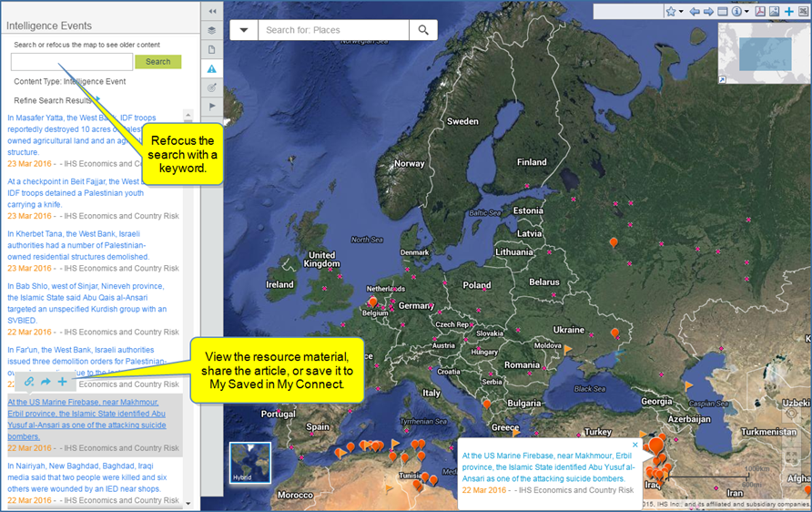812x512 pixels.
Task: Click the green Search button
Action: click(158, 62)
